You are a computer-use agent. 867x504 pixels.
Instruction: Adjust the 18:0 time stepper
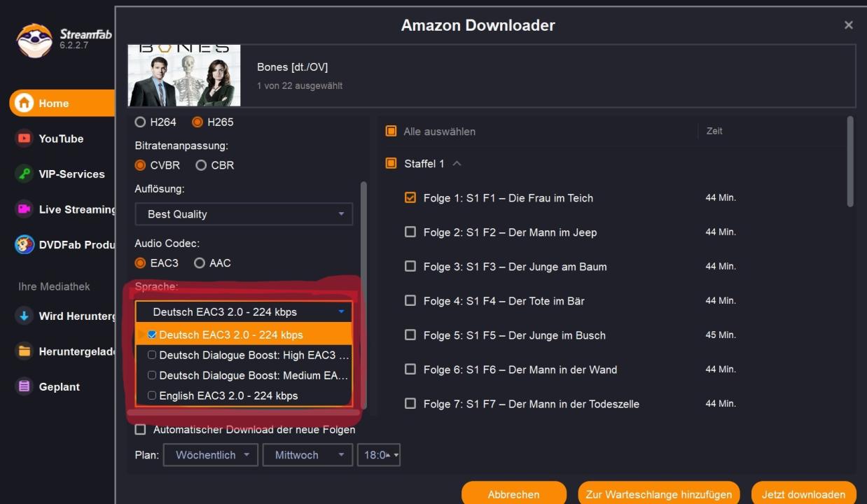pyautogui.click(x=379, y=455)
